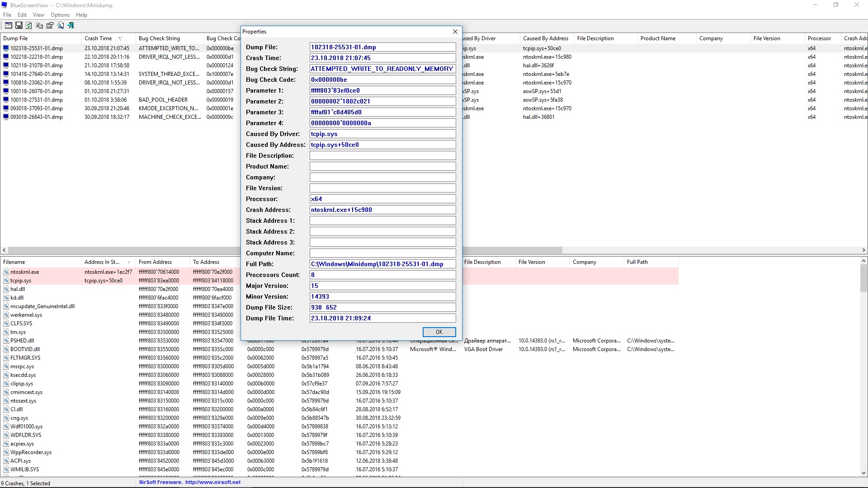The height and width of the screenshot is (488, 868).
Task: Open the nirsoft.net website link
Action: pos(212,482)
